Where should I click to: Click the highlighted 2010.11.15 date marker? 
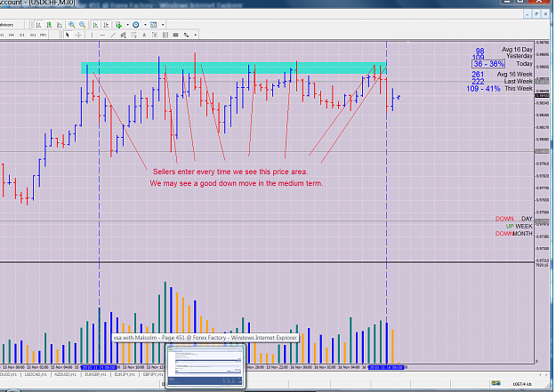(99, 367)
